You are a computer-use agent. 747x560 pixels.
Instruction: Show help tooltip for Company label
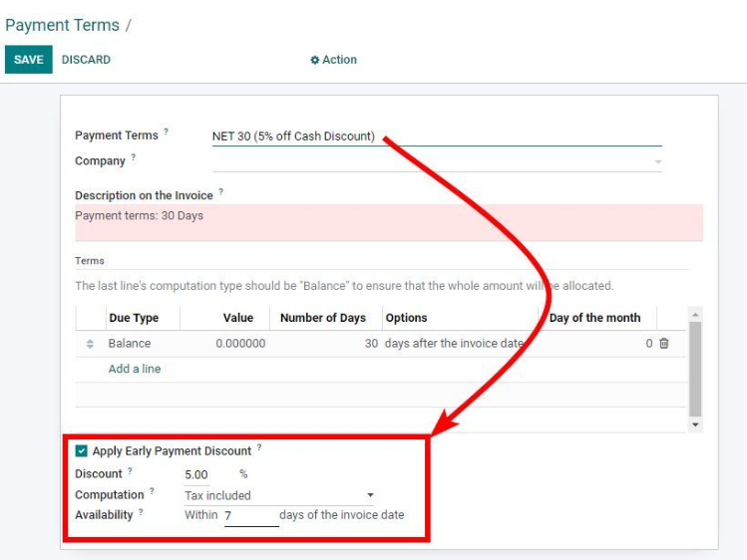click(134, 157)
